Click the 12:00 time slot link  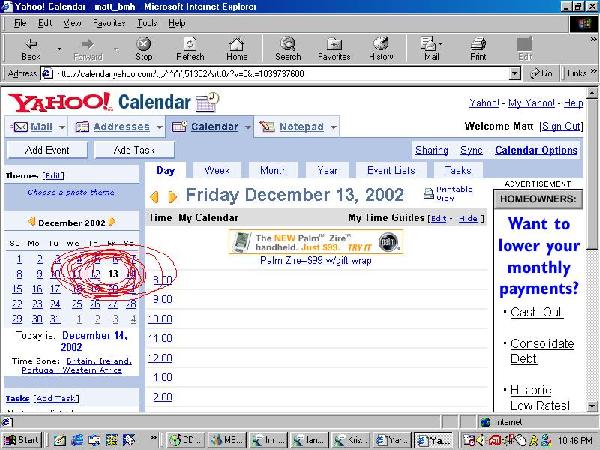point(160,358)
